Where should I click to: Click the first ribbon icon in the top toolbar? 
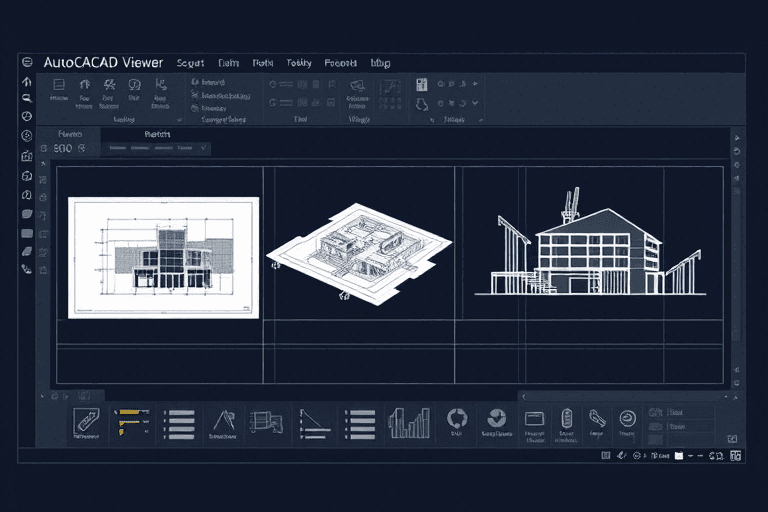[x=59, y=86]
